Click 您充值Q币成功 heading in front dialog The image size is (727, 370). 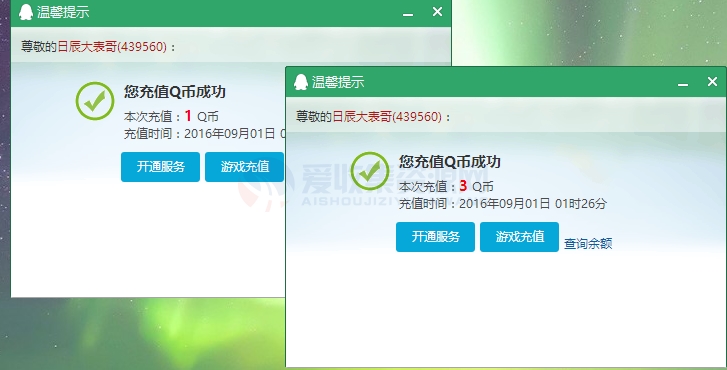(450, 161)
